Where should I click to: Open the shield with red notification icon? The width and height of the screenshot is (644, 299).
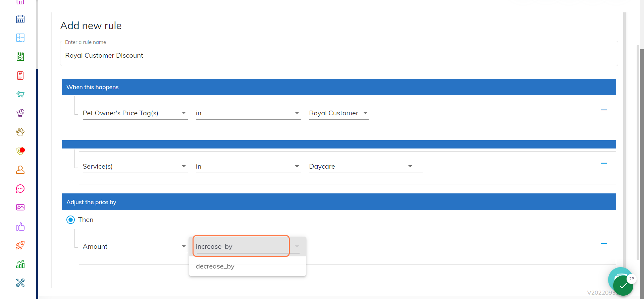[20, 151]
